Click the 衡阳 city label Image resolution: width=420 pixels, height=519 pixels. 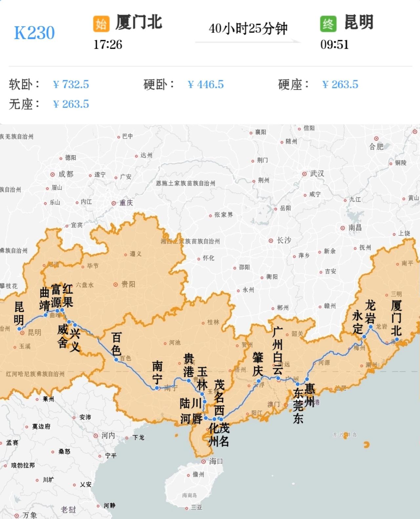pyautogui.click(x=272, y=277)
